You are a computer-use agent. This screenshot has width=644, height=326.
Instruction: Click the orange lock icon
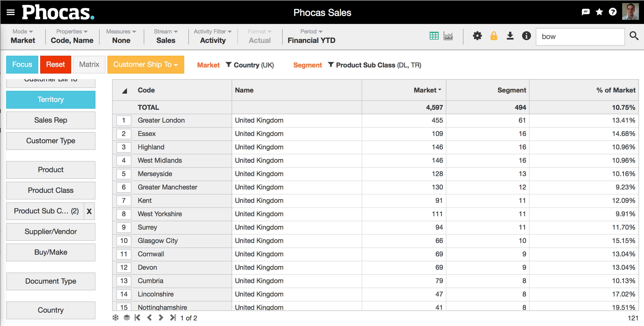pyautogui.click(x=494, y=36)
